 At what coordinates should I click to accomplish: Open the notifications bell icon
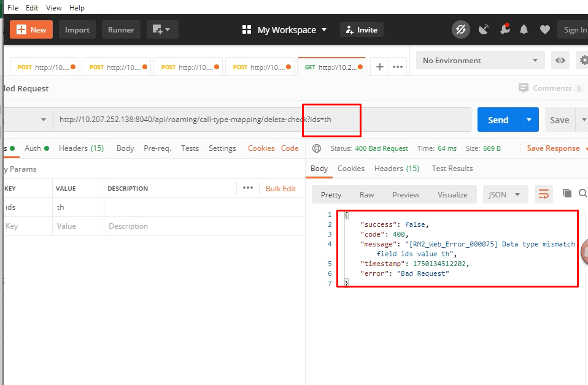(524, 29)
